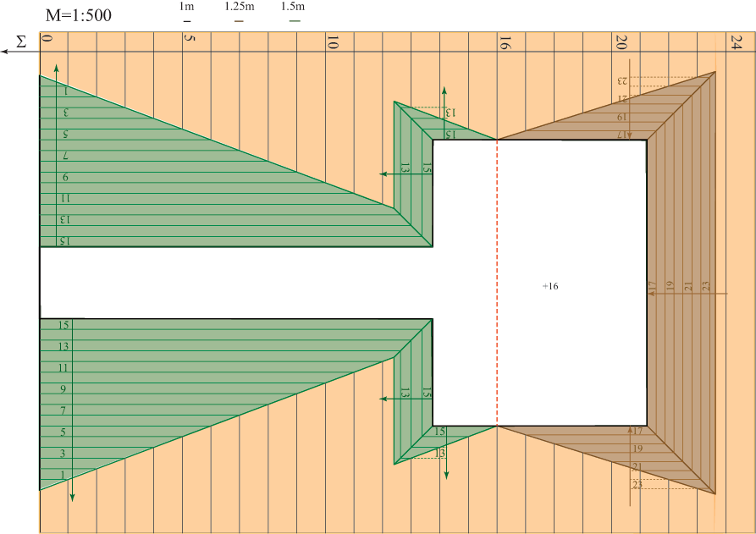Image resolution: width=756 pixels, height=534 pixels.
Task: Select the 1.25m legend line sample
Action: point(239,20)
